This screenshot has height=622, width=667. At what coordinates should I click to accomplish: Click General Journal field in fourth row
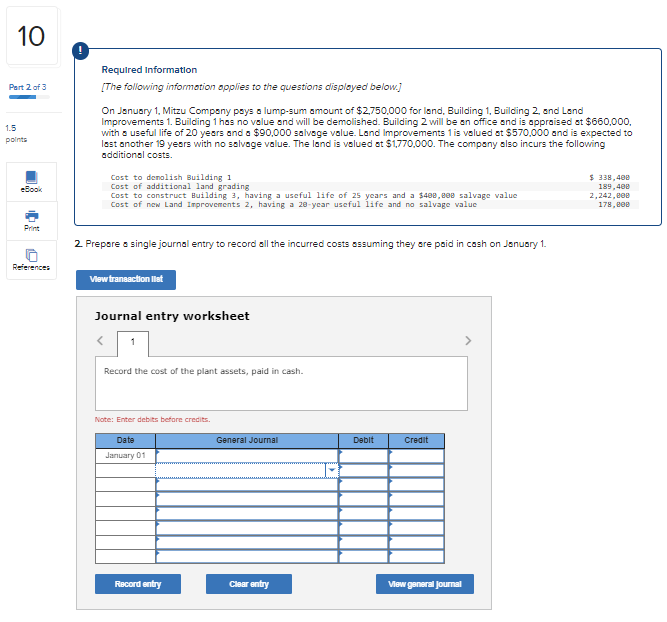247,499
